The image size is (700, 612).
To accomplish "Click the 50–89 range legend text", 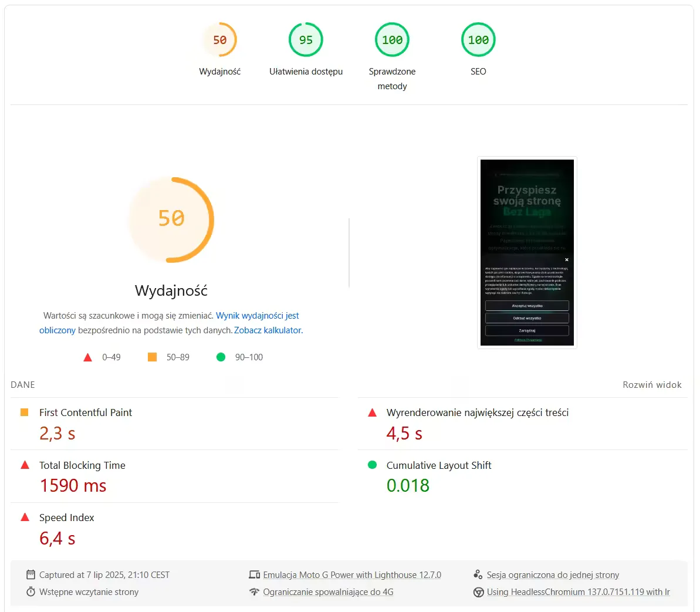I will tap(178, 357).
